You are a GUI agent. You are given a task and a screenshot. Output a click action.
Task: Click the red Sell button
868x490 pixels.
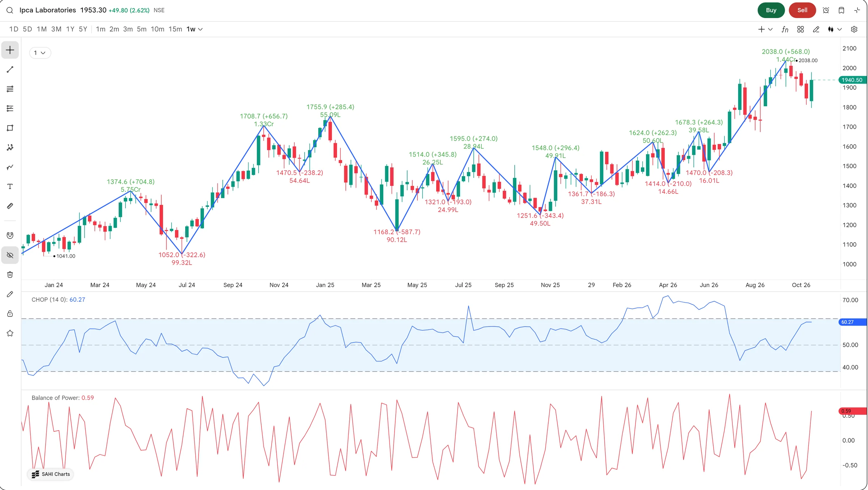(802, 10)
